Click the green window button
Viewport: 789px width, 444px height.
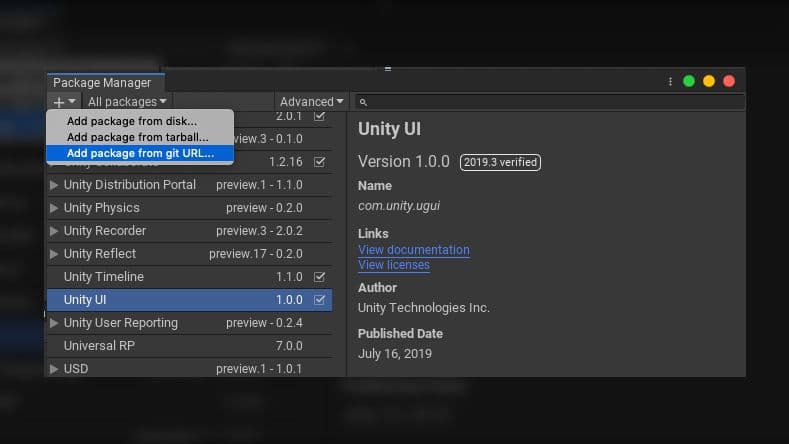689,82
